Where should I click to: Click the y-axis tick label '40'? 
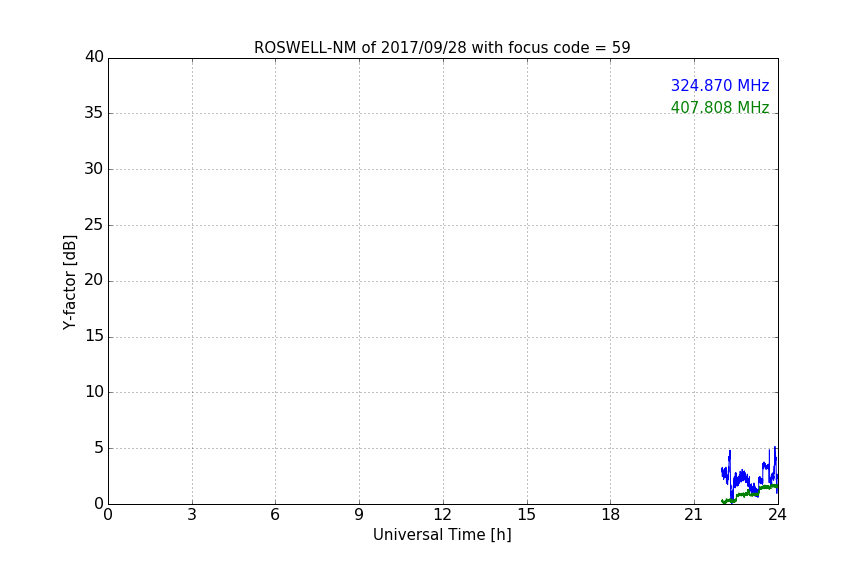(94, 57)
